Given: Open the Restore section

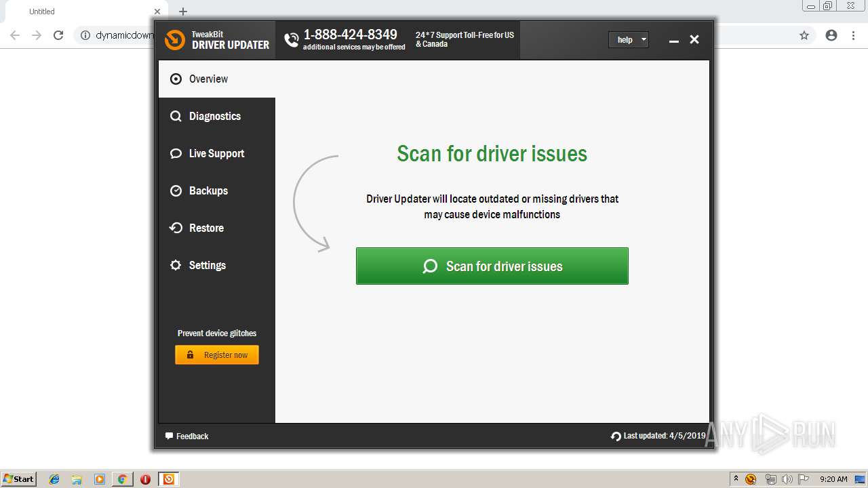Looking at the screenshot, I should (x=217, y=228).
